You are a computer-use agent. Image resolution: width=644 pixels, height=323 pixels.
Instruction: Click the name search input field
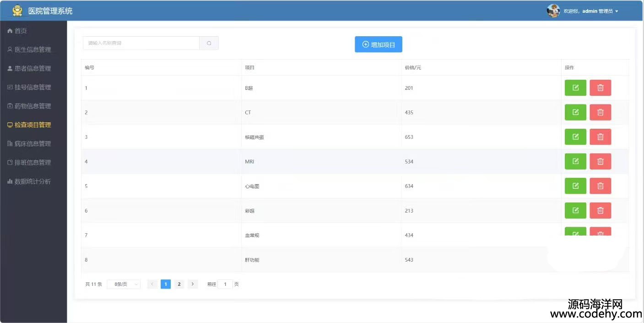141,43
